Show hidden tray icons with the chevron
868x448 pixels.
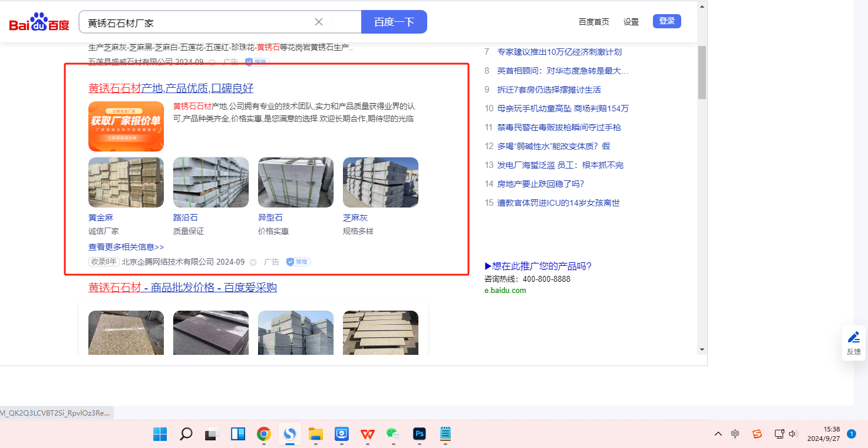[718, 434]
